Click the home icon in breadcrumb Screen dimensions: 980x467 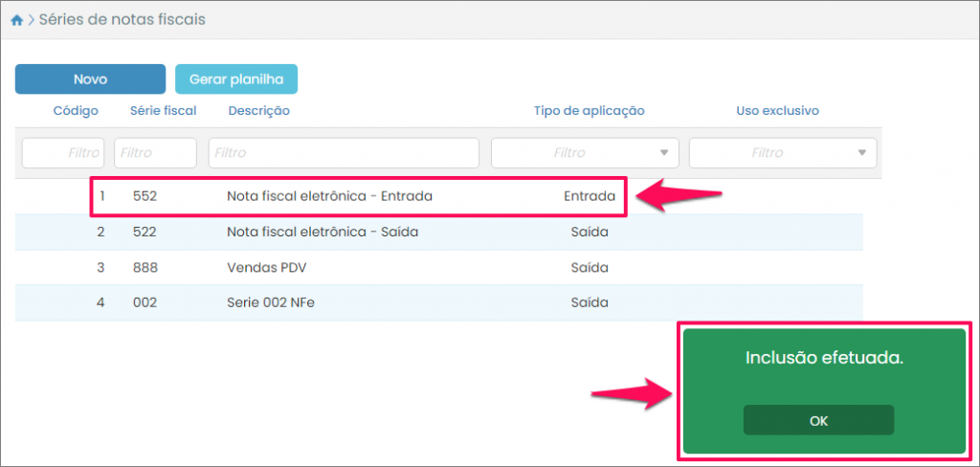tap(16, 20)
